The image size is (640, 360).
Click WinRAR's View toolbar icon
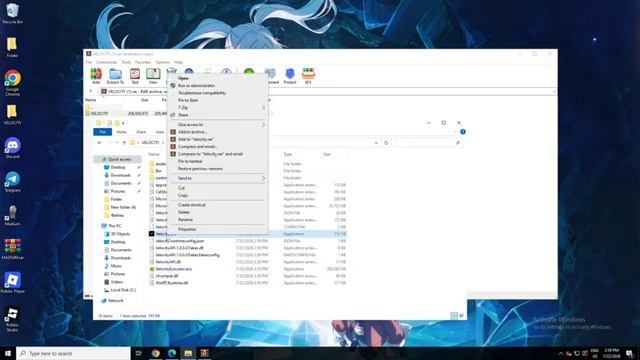click(x=153, y=76)
